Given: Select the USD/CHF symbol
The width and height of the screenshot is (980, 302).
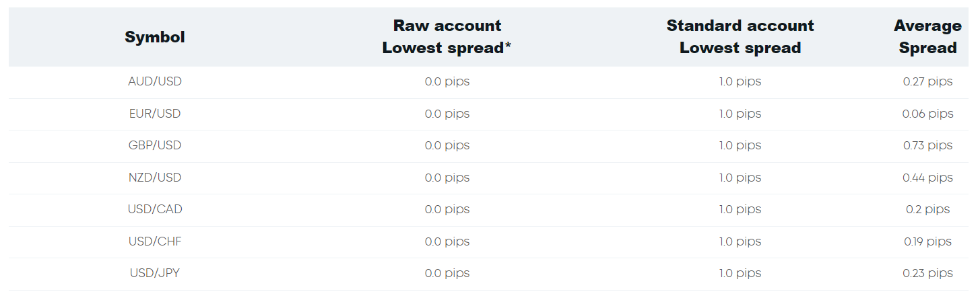Looking at the screenshot, I should coord(155,241).
